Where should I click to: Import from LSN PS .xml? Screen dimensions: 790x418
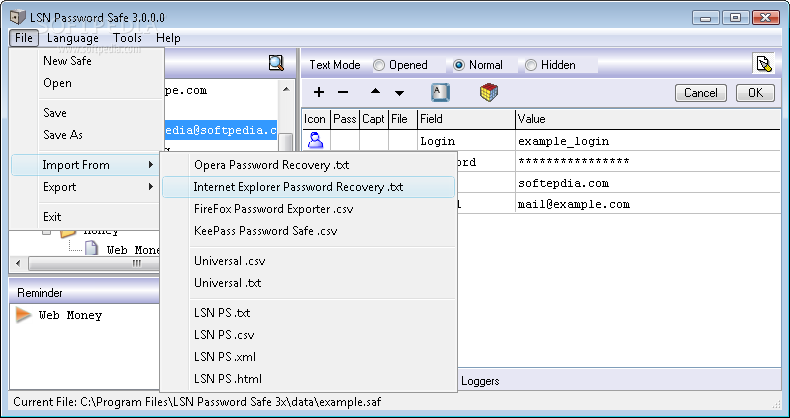[x=308, y=357]
